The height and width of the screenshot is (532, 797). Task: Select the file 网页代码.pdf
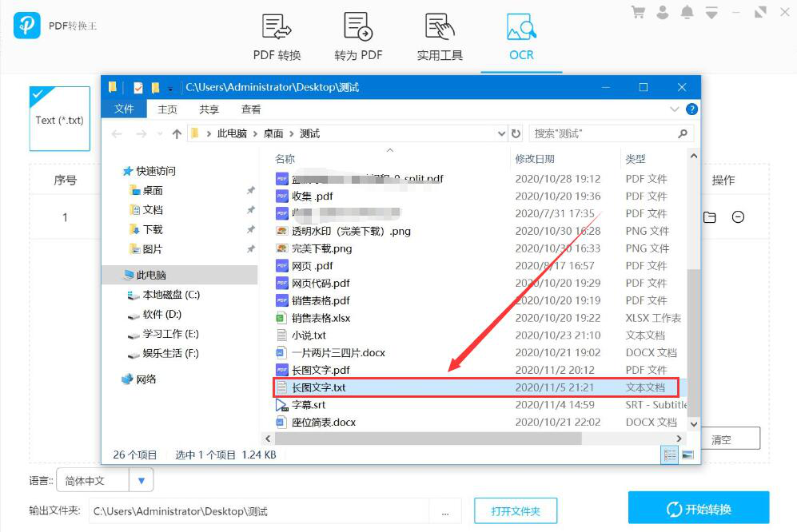[x=321, y=283]
